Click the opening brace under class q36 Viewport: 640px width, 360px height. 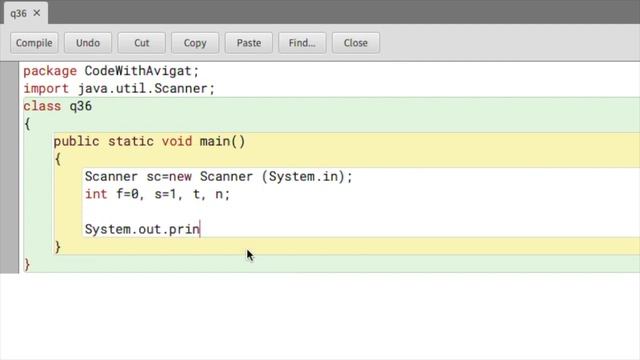pos(27,124)
